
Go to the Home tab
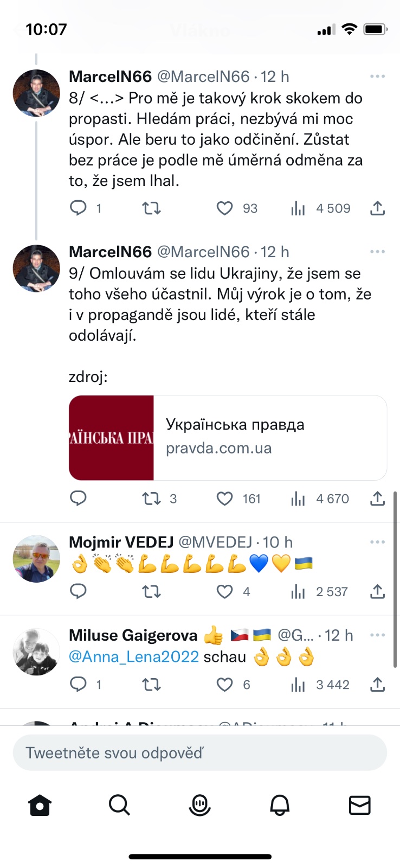(x=40, y=806)
